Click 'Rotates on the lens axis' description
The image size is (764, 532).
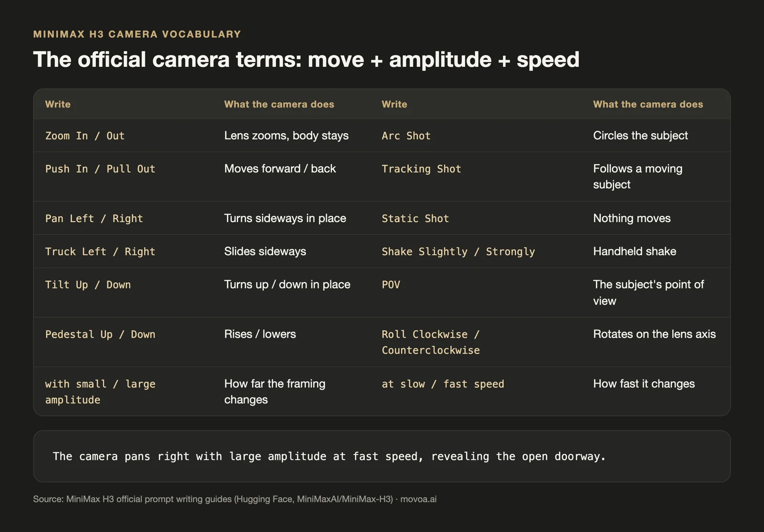tap(654, 334)
